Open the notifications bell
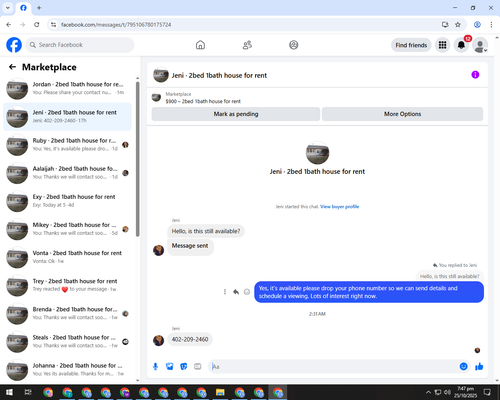Viewport: 500px width, 400px height. coord(461,45)
